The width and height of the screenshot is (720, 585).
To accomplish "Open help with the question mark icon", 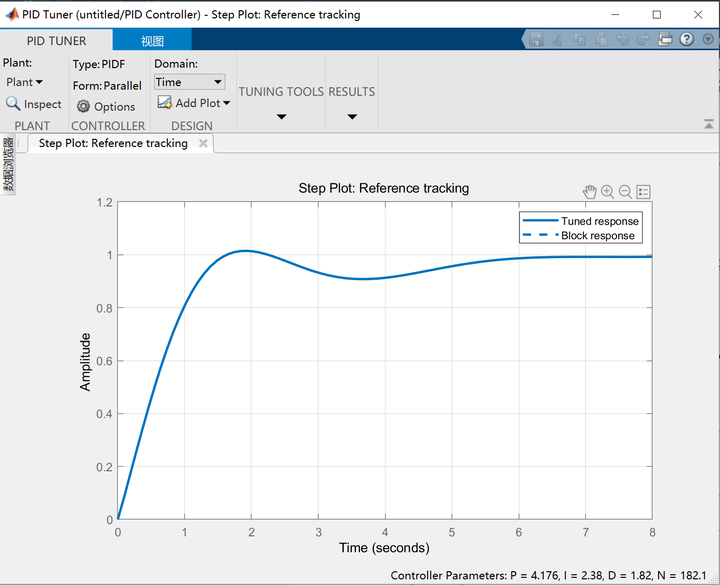I will tap(686, 39).
